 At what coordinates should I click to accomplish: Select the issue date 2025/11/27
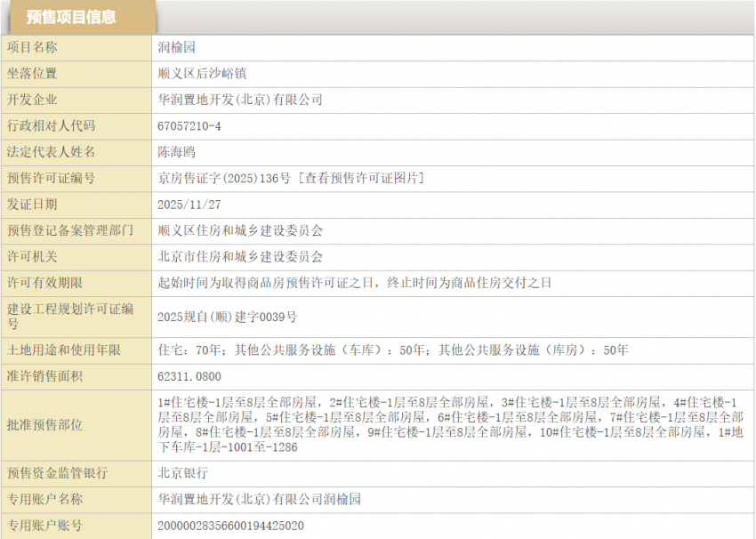tap(189, 205)
